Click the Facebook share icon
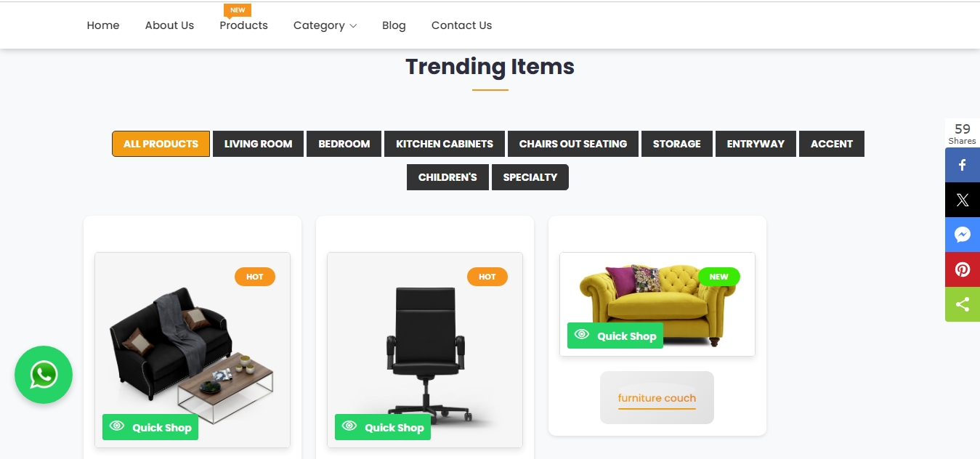The height and width of the screenshot is (459, 980). point(962,165)
